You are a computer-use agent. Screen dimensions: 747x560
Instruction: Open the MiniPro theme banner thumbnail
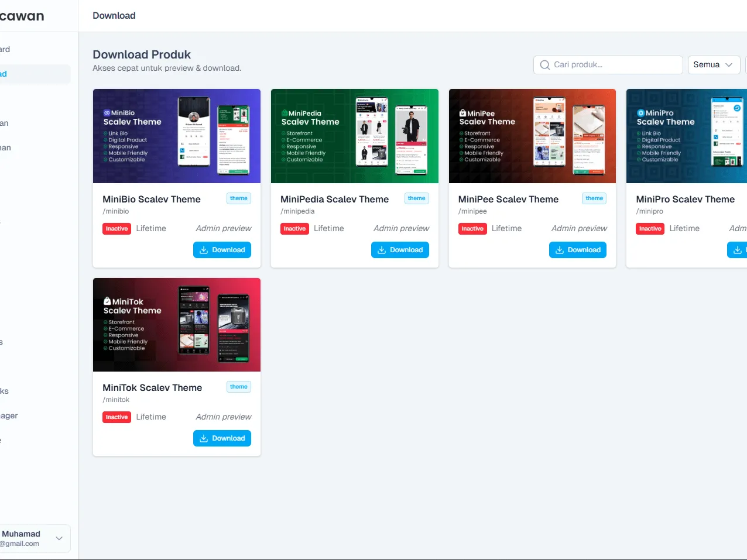[x=687, y=136]
